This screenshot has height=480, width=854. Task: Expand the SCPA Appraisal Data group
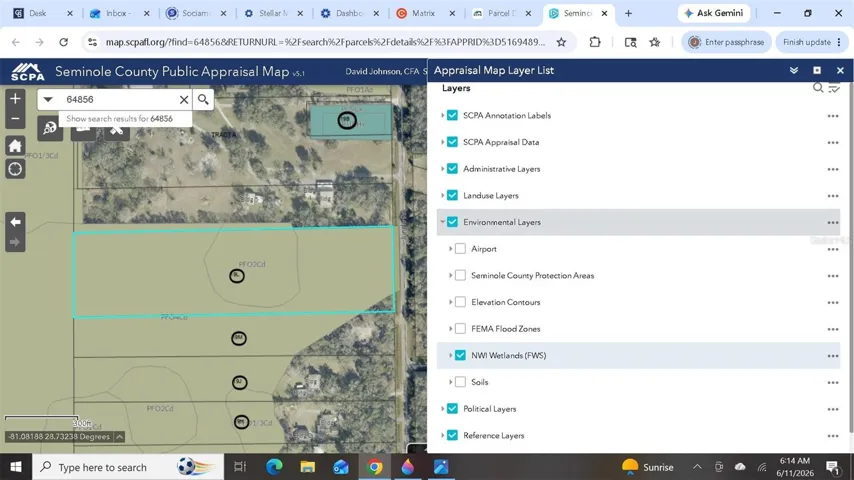click(x=442, y=142)
